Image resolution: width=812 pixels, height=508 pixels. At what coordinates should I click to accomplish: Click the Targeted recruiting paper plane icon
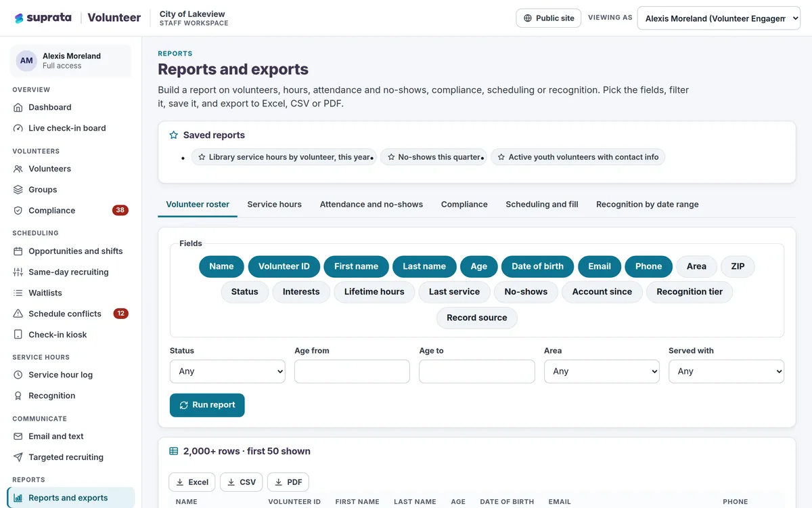click(x=18, y=457)
